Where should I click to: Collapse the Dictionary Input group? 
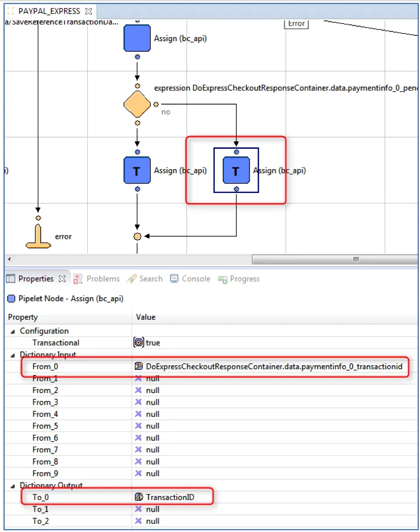pyautogui.click(x=13, y=355)
